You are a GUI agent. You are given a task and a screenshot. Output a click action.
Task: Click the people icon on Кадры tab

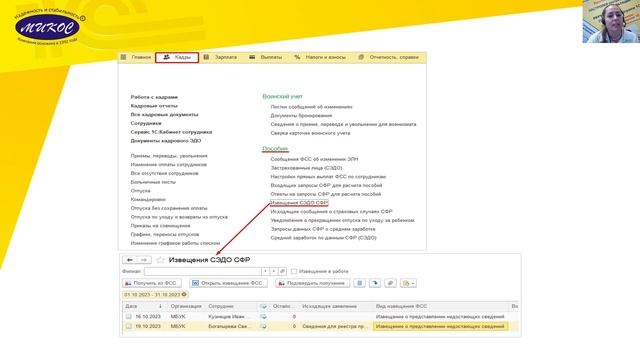pyautogui.click(x=167, y=58)
